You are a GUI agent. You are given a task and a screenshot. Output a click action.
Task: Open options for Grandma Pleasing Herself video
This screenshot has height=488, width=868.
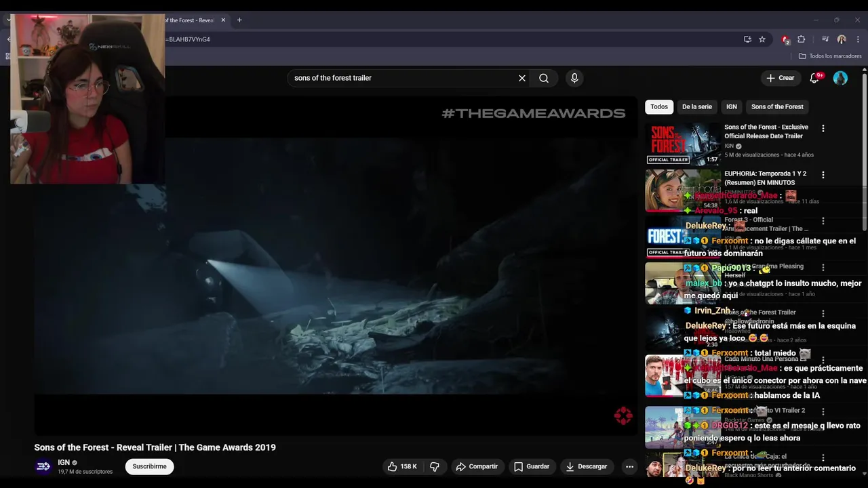(823, 268)
